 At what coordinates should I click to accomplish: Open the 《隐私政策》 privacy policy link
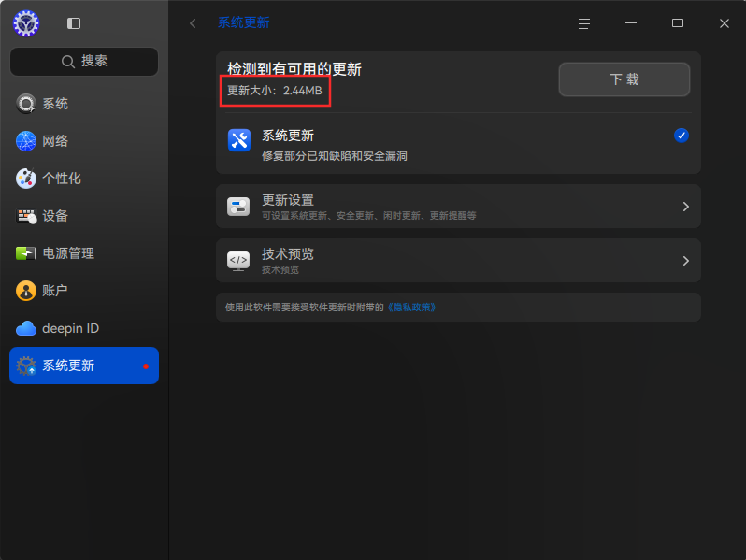click(411, 308)
